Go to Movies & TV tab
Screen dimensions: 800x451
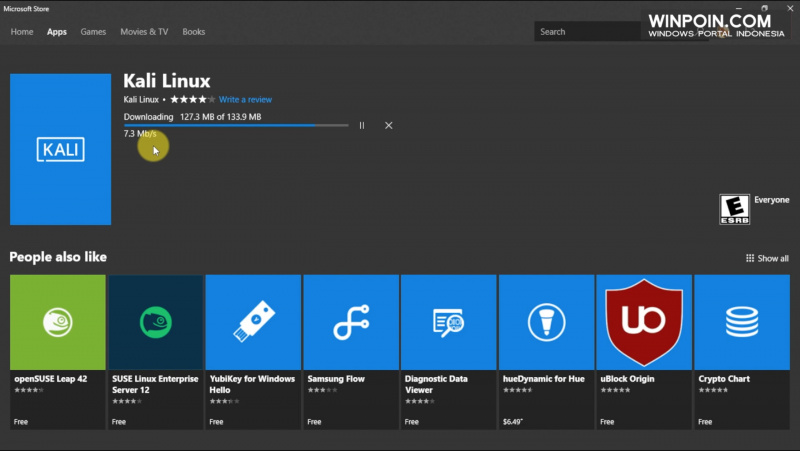pyautogui.click(x=144, y=32)
